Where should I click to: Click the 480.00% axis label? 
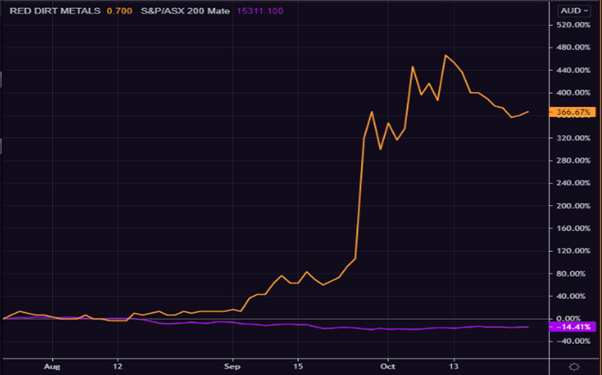(x=572, y=48)
